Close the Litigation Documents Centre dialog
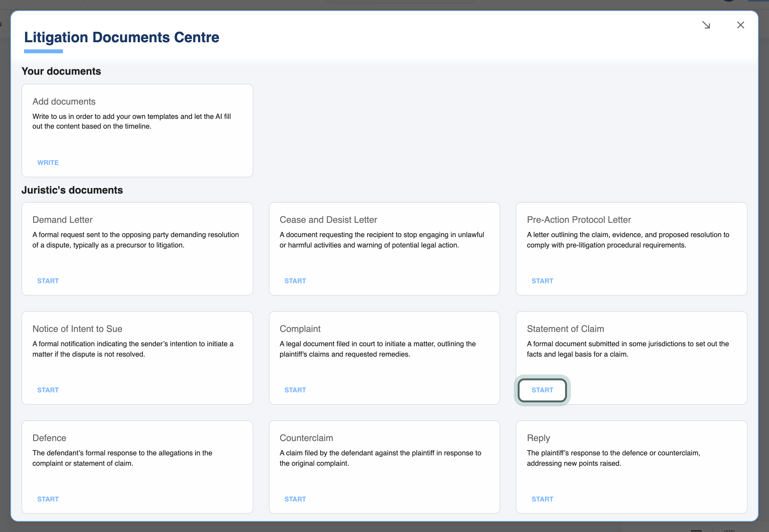The width and height of the screenshot is (769, 532). point(740,25)
